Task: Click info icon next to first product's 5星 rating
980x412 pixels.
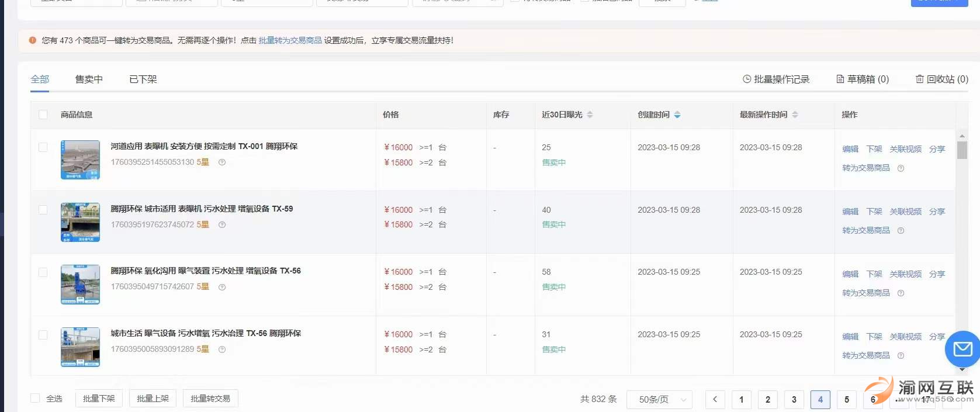Action: [222, 162]
